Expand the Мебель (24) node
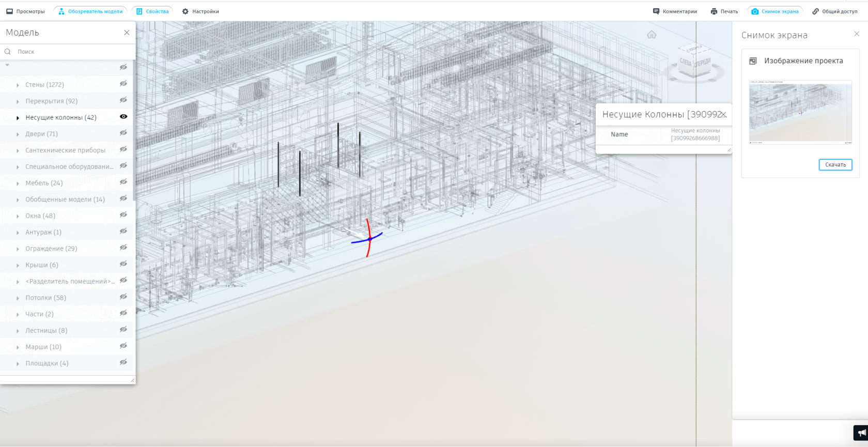The width and height of the screenshot is (868, 447). [x=18, y=183]
